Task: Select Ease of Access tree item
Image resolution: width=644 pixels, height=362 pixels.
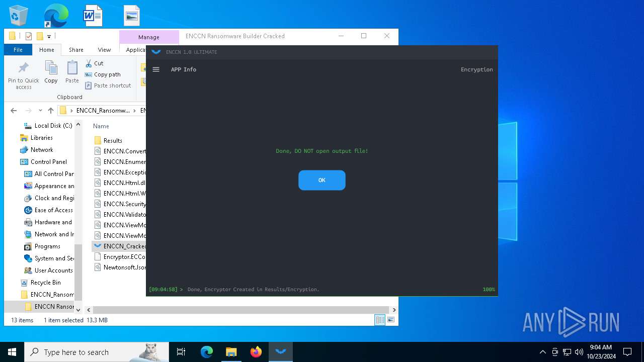Action: point(49,210)
